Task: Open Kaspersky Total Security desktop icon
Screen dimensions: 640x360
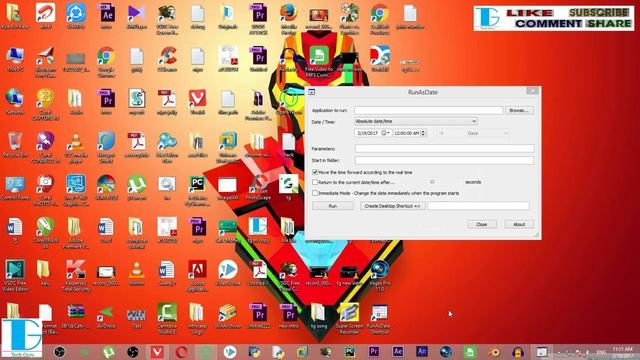Action: 76,276
